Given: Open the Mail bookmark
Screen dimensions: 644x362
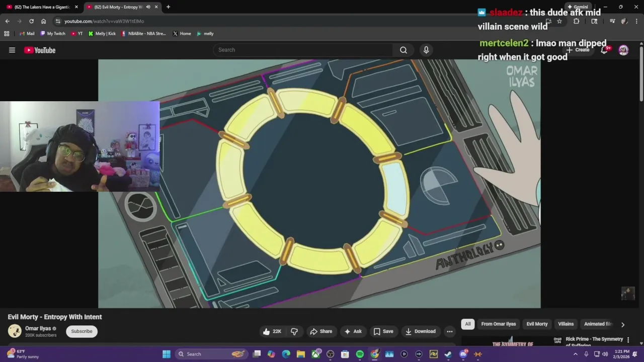Looking at the screenshot, I should (27, 34).
